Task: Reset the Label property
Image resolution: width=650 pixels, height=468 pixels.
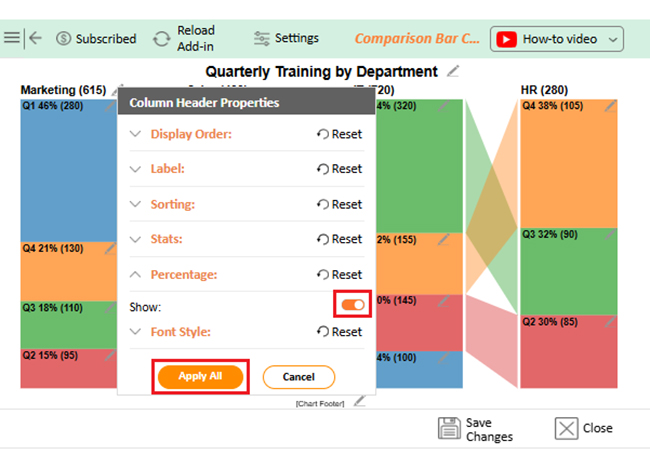Action: 339,169
